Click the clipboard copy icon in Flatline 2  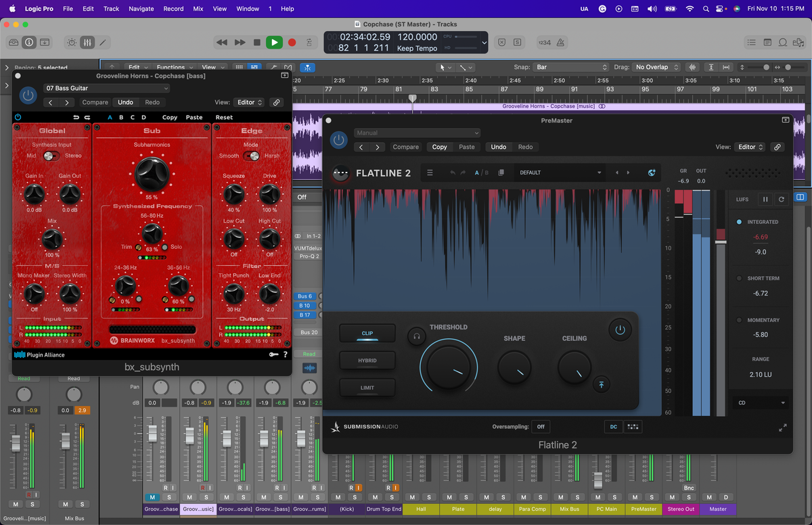pos(501,173)
